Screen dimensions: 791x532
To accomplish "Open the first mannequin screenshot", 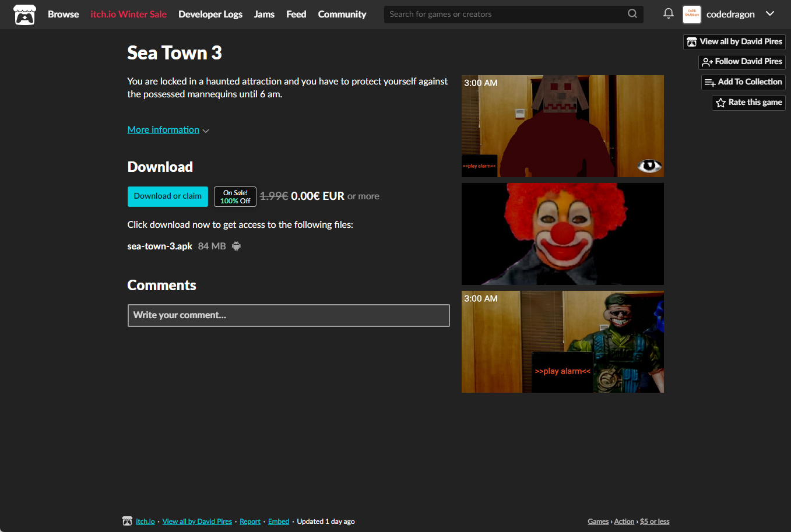I will click(563, 126).
